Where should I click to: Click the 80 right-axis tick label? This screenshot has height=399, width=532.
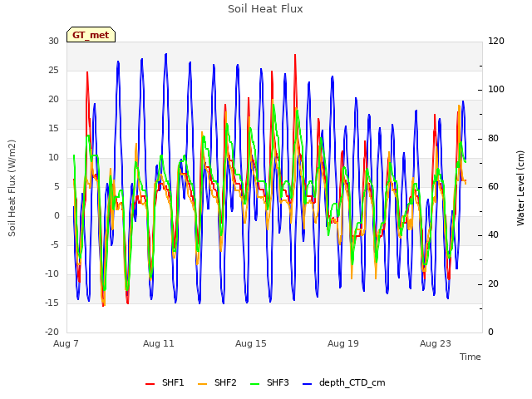[x=493, y=139]
